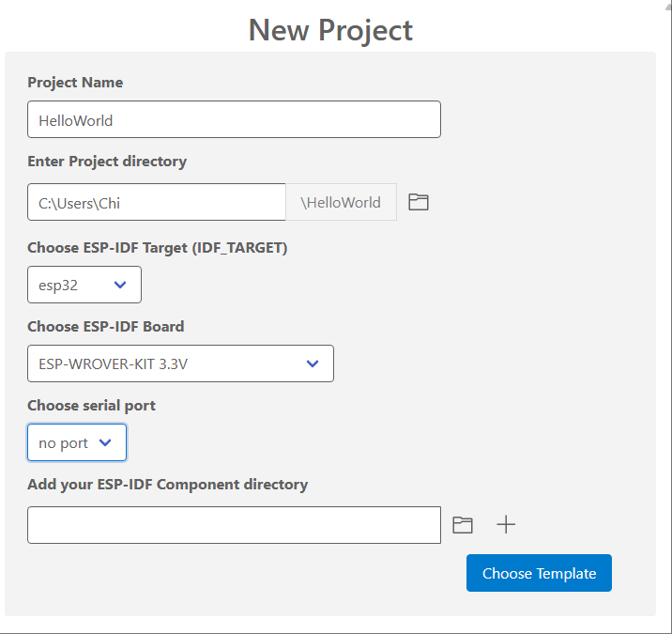Click the Choose ESP-IDF Board label

point(105,327)
